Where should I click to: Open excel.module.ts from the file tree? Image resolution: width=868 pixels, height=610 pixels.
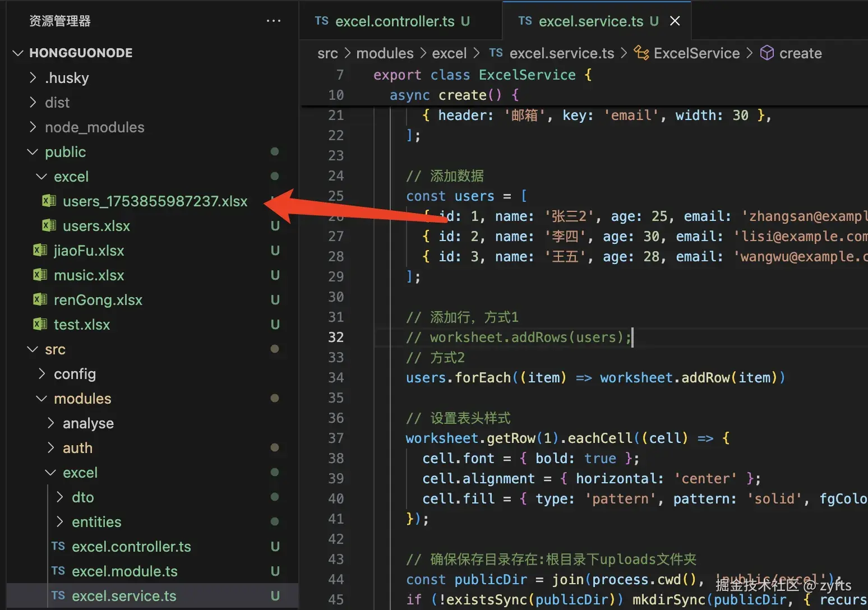pyautogui.click(x=124, y=571)
